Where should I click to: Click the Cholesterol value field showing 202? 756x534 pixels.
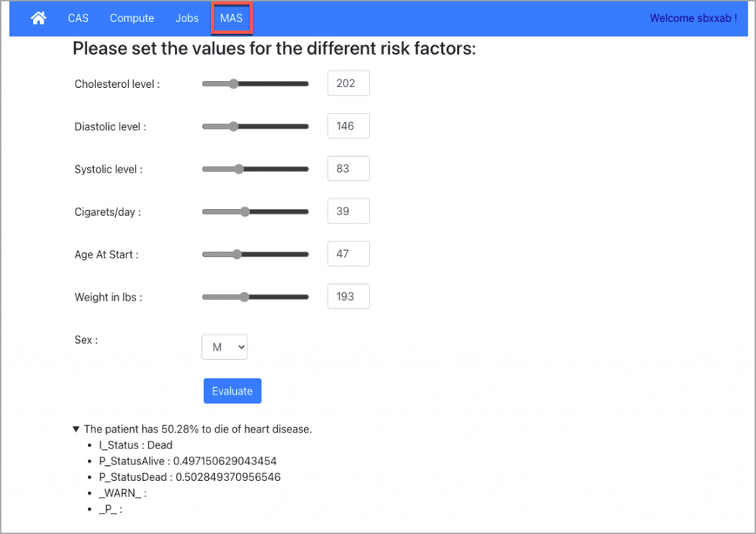348,84
